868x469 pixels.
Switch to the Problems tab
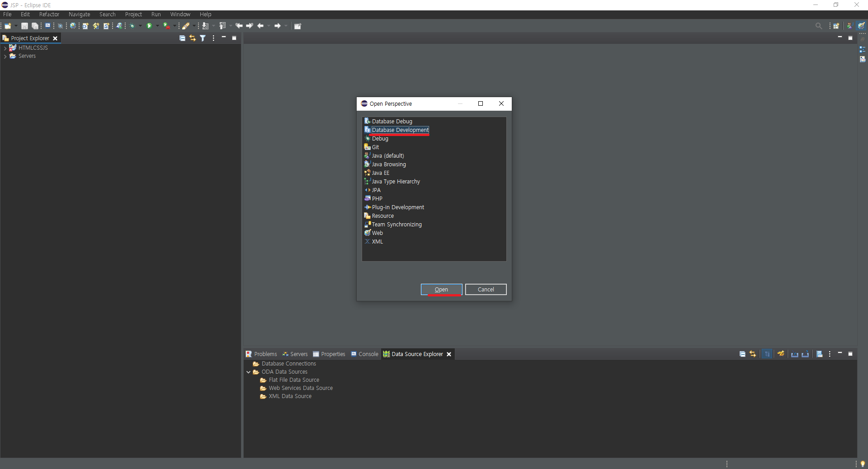[261, 354]
